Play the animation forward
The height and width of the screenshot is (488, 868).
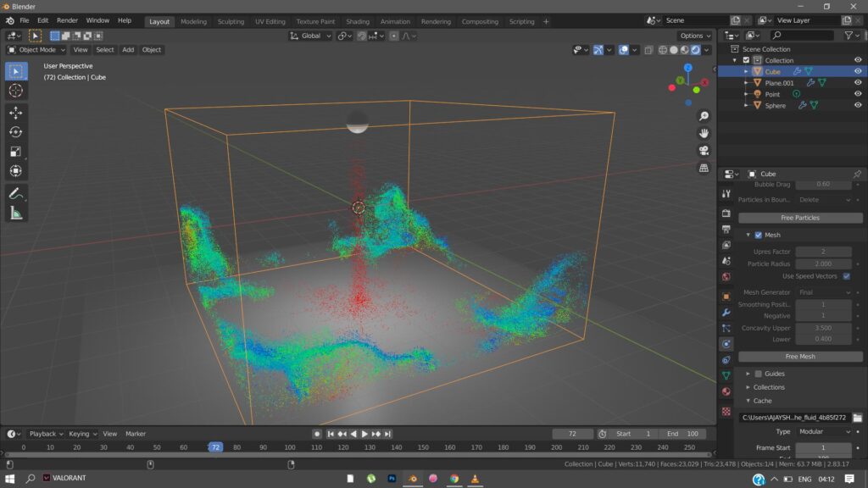click(x=364, y=435)
